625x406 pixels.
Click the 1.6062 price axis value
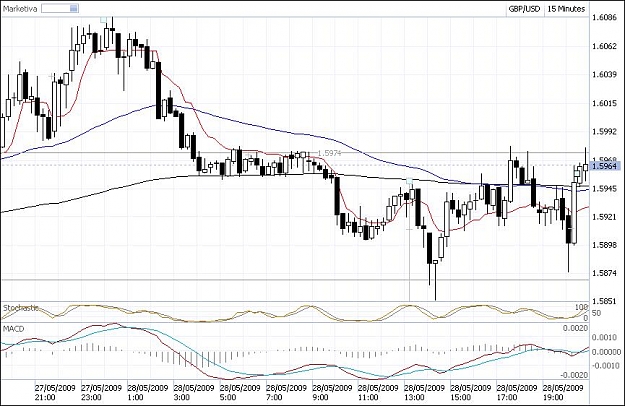(x=604, y=46)
